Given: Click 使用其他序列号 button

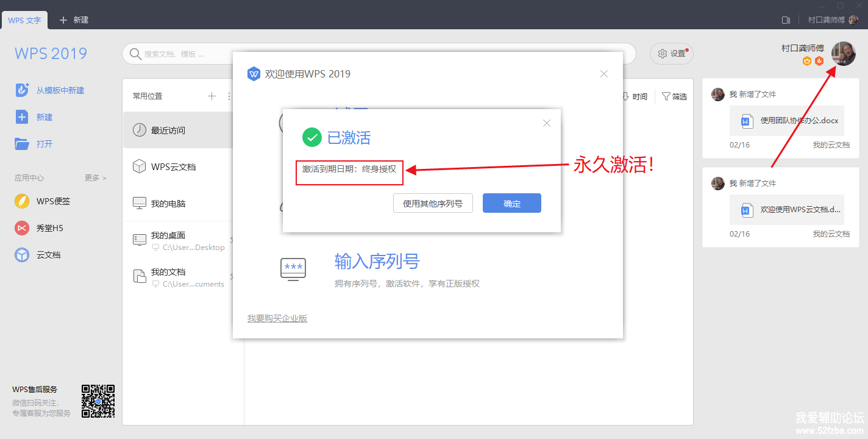Looking at the screenshot, I should coord(433,204).
